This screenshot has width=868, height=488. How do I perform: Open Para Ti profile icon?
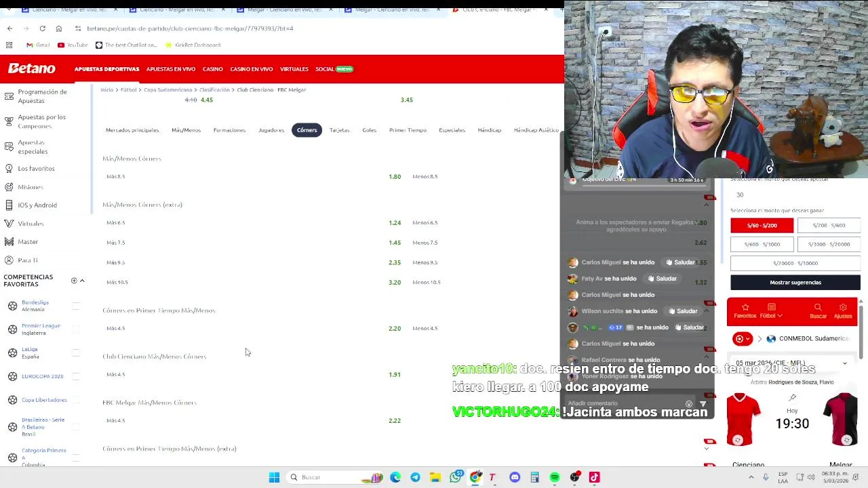click(x=9, y=260)
